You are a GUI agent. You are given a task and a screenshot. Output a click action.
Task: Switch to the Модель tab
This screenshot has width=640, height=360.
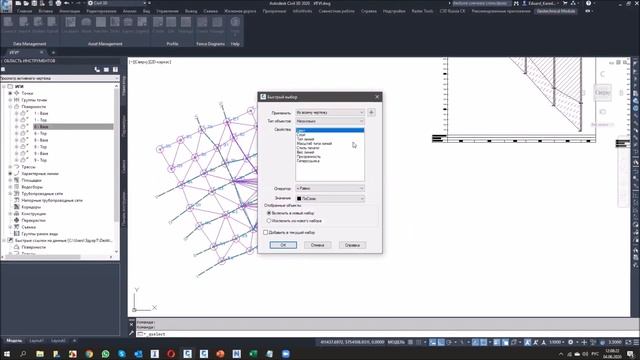(x=14, y=340)
